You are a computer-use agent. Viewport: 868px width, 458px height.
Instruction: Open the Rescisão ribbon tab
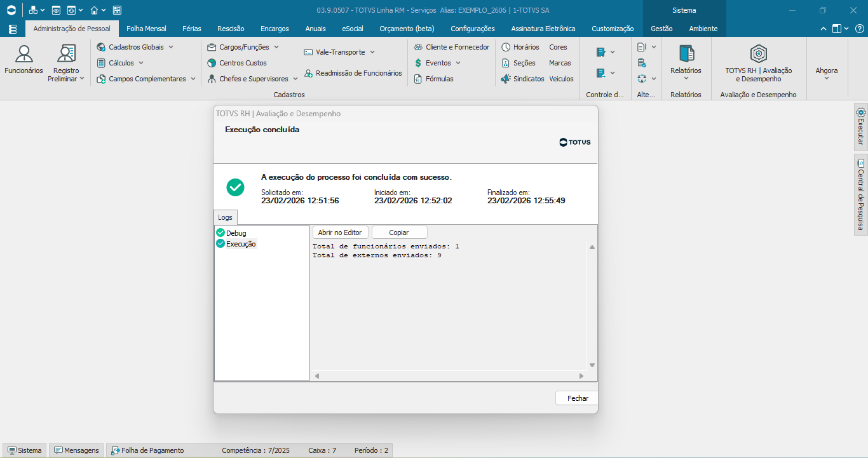click(231, 29)
